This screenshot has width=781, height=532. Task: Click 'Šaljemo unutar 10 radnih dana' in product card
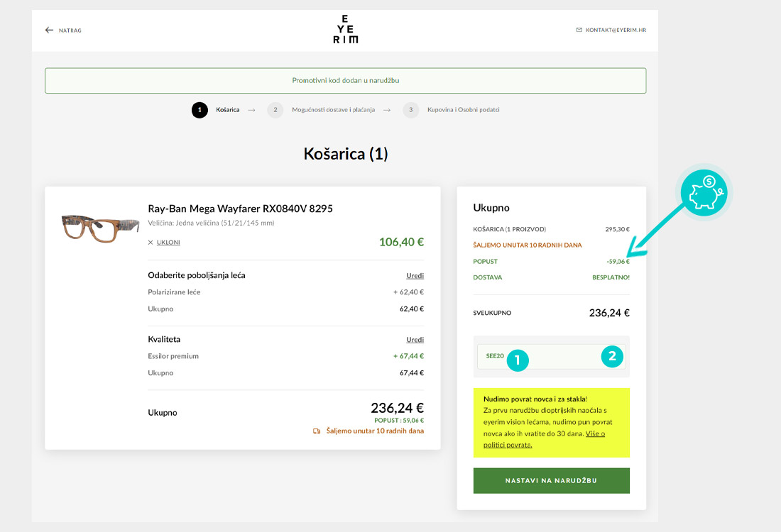375,431
